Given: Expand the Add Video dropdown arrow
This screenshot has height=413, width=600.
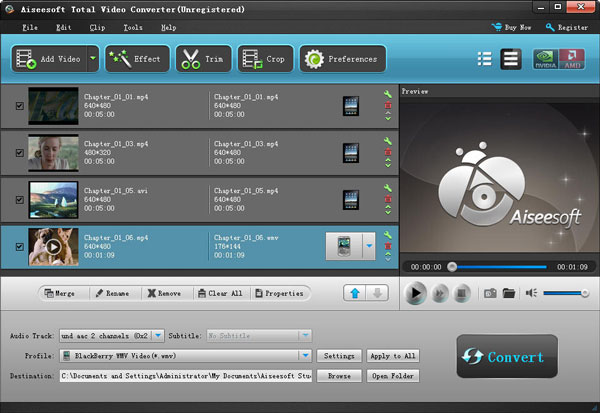Looking at the screenshot, I should (93, 59).
